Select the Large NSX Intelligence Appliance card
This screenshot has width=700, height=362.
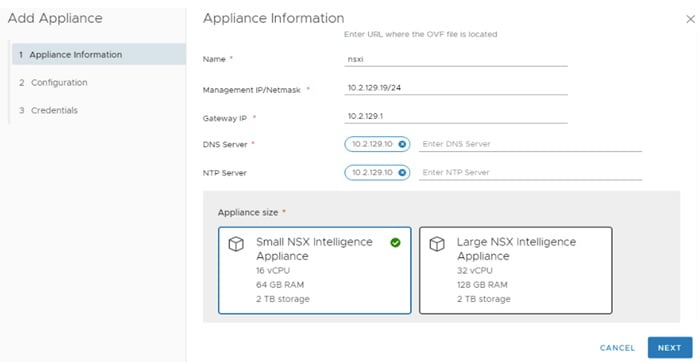coord(516,270)
